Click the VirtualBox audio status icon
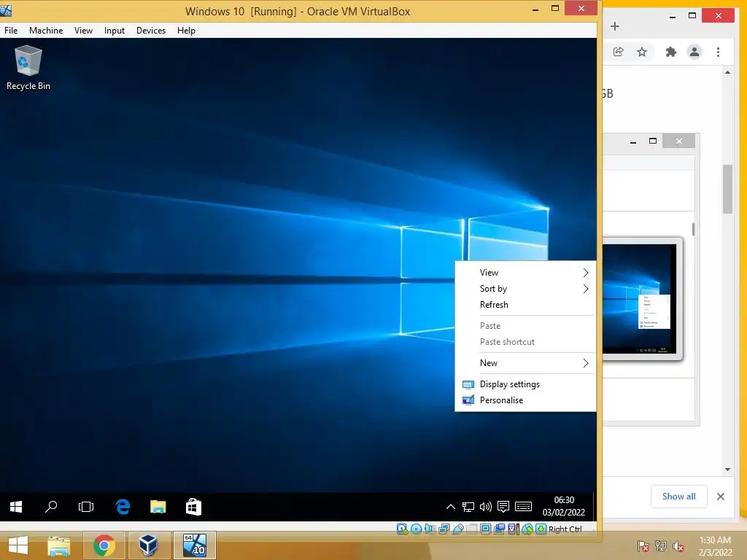 430,529
